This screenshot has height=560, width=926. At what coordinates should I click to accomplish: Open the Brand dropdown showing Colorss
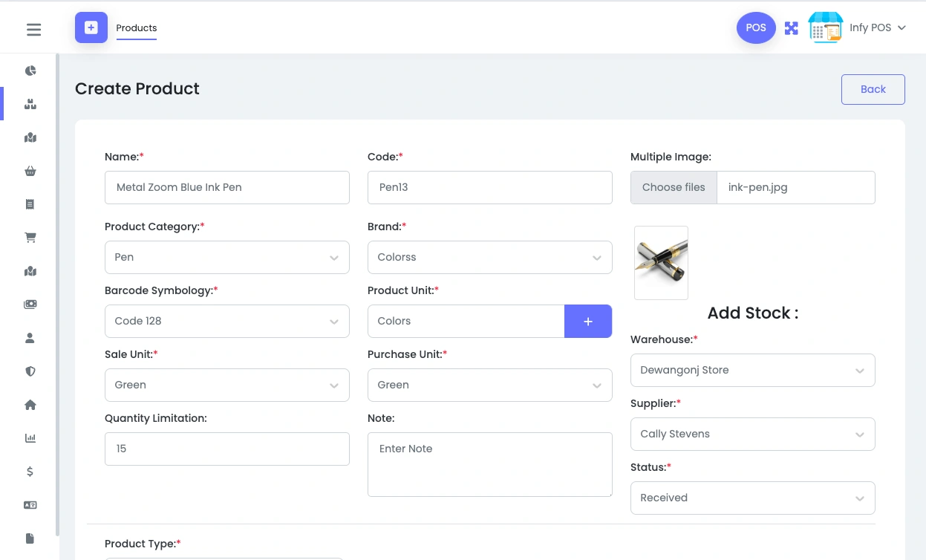click(489, 257)
